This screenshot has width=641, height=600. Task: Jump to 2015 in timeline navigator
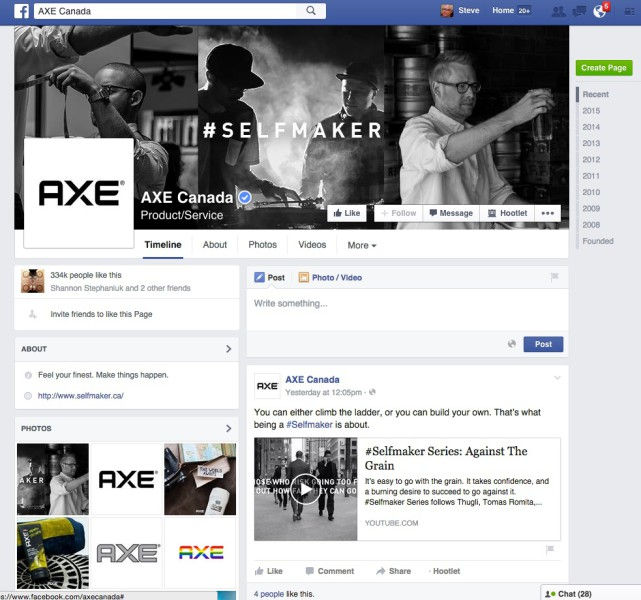pos(591,111)
